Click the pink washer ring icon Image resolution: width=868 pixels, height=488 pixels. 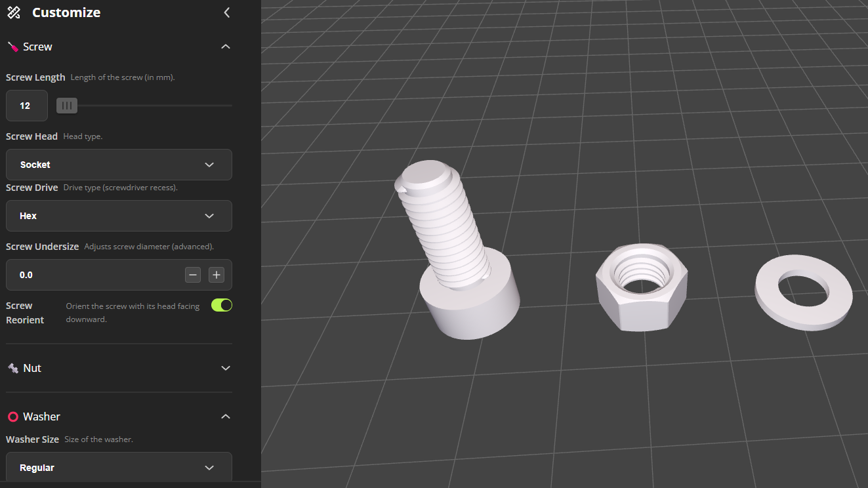coord(12,417)
